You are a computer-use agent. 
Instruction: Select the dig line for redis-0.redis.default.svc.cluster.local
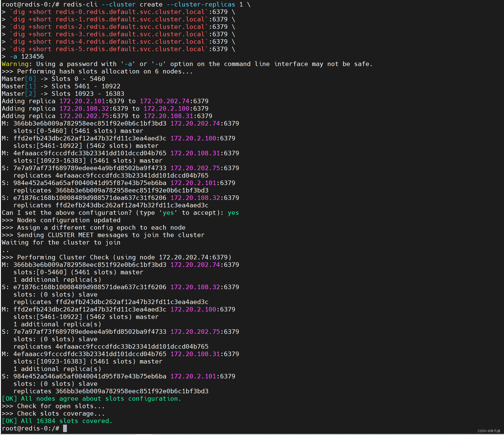tap(118, 12)
